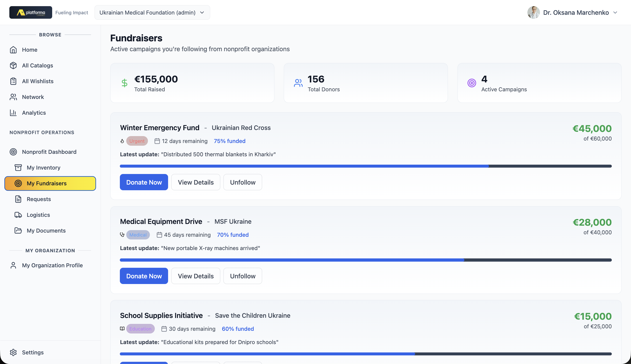Go to the Requests menu item
The image size is (631, 364).
[39, 199]
